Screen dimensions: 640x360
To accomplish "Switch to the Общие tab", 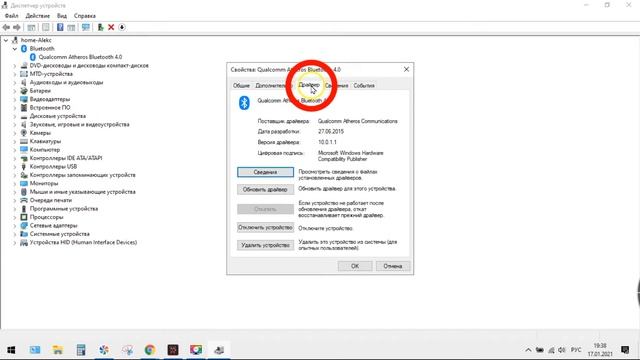I will coord(241,85).
